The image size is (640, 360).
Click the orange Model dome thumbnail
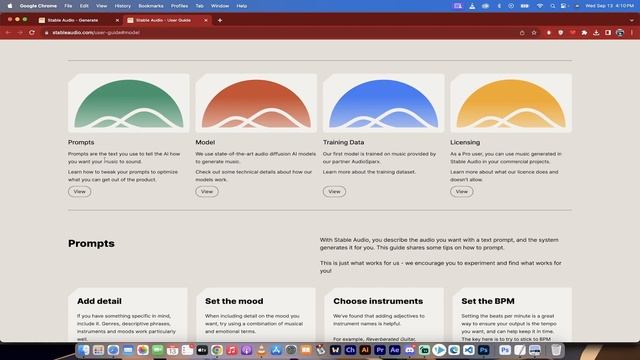(256, 103)
